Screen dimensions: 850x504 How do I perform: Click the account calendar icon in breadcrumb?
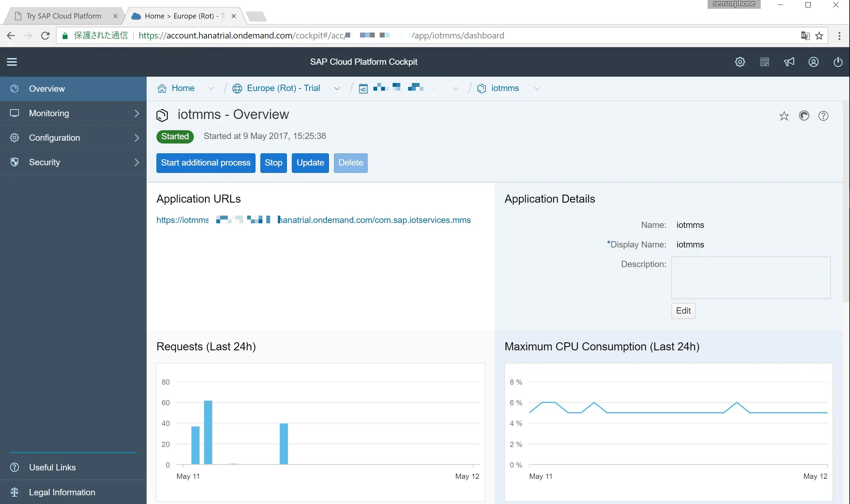(x=364, y=89)
